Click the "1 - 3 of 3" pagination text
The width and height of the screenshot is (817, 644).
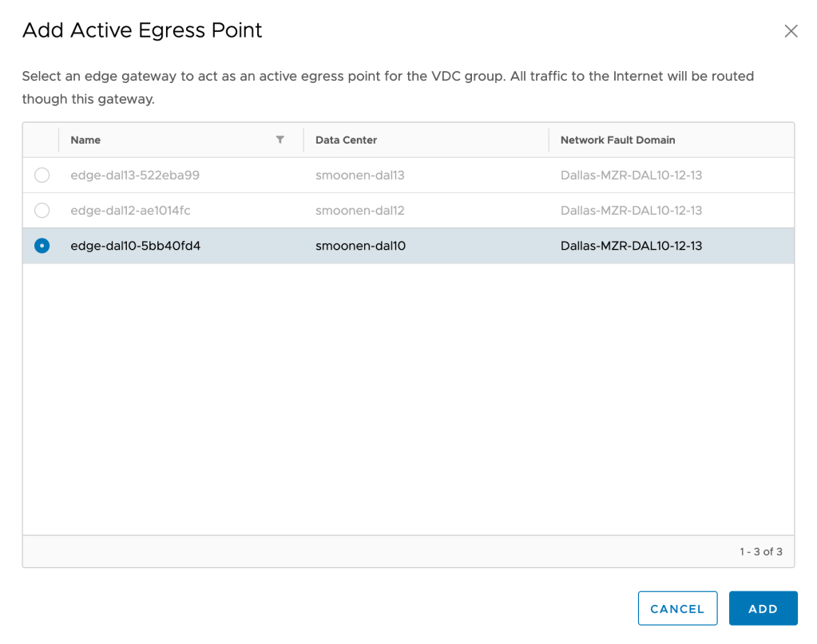click(760, 551)
